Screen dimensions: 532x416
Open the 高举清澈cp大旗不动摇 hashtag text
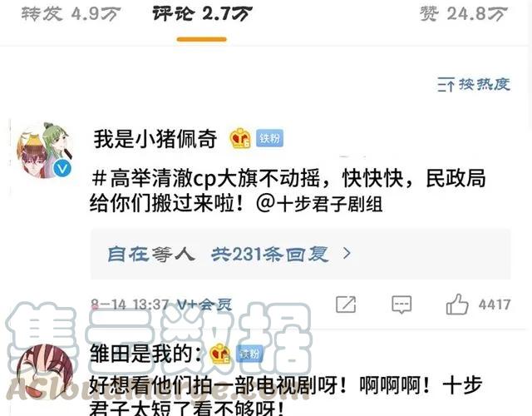click(x=206, y=178)
